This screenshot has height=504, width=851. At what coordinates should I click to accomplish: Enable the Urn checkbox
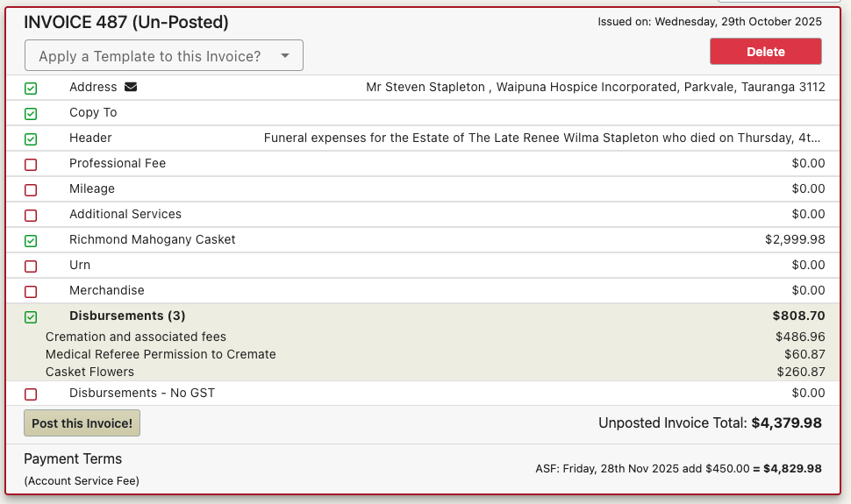31,266
